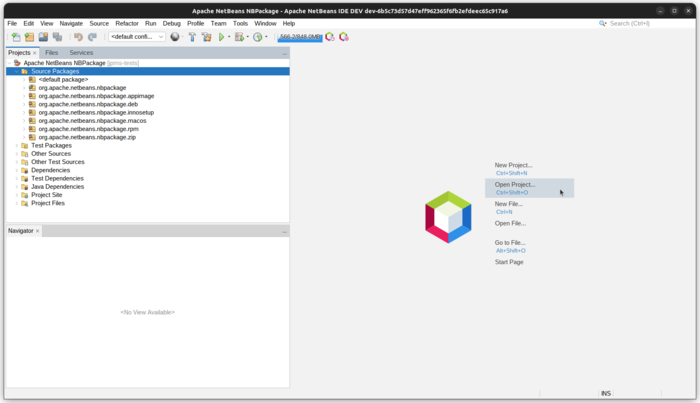Collapse the Apache NetBeans NBPackage project node

pos(9,63)
